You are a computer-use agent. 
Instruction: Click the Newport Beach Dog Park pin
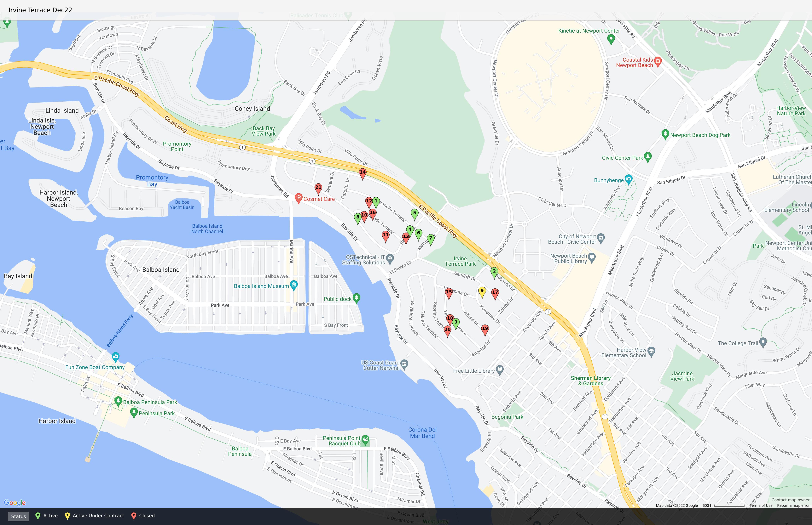(x=665, y=134)
